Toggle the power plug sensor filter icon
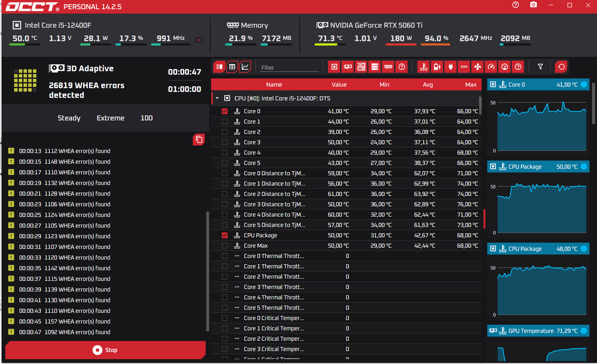This screenshot has width=597, height=364. pos(451,67)
